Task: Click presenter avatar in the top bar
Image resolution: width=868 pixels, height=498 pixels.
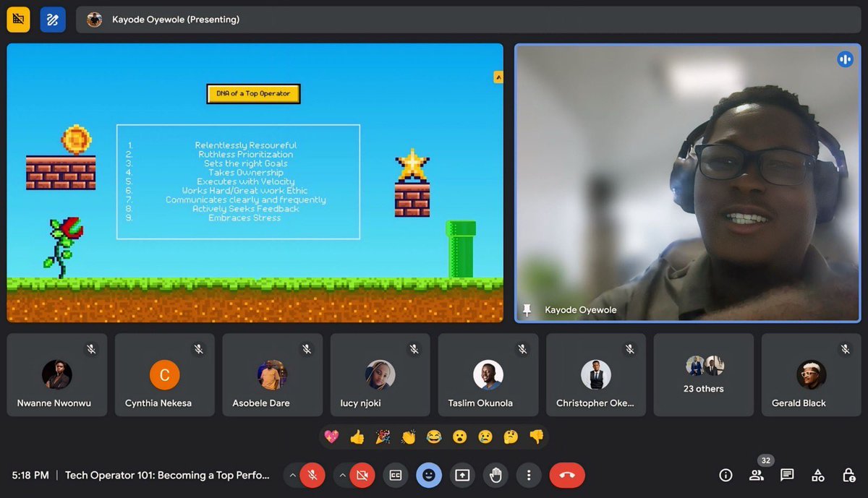Action: pyautogui.click(x=94, y=20)
